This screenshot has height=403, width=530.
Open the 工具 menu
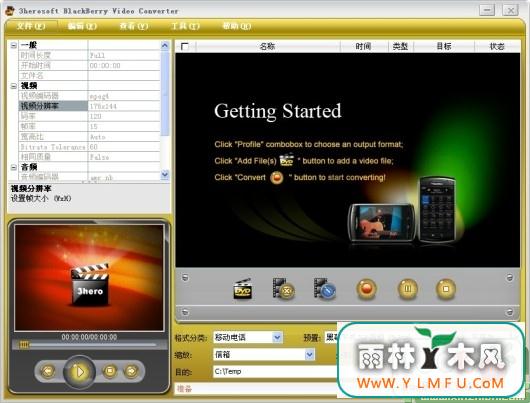coord(185,26)
